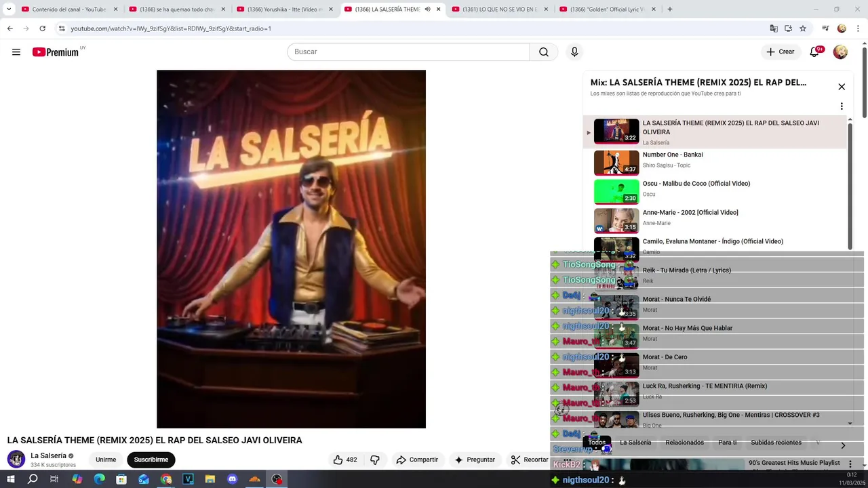Focus the Buscar search field
Image resolution: width=868 pixels, height=488 pixels.
click(408, 52)
